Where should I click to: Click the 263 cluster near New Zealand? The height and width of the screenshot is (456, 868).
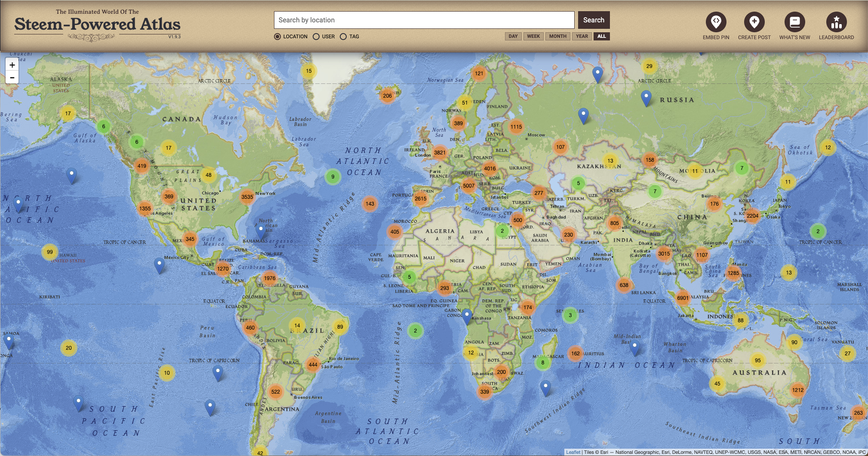[859, 413]
